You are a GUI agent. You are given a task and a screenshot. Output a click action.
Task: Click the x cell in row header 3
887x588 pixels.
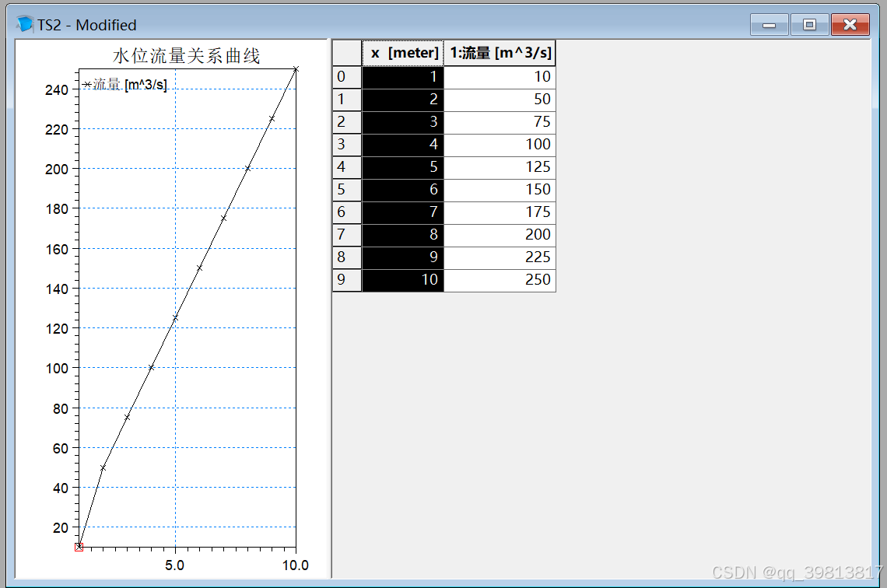pos(403,145)
